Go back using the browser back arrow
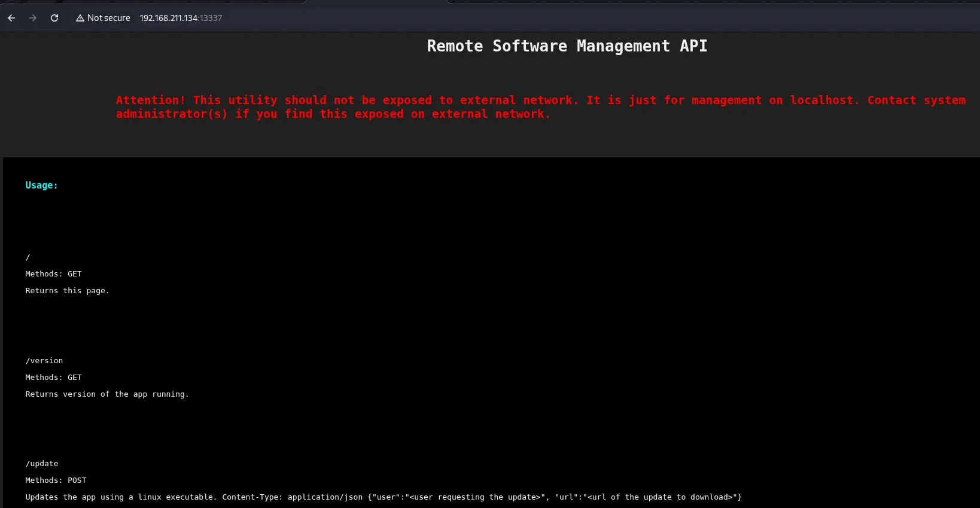980x508 pixels. (x=11, y=18)
